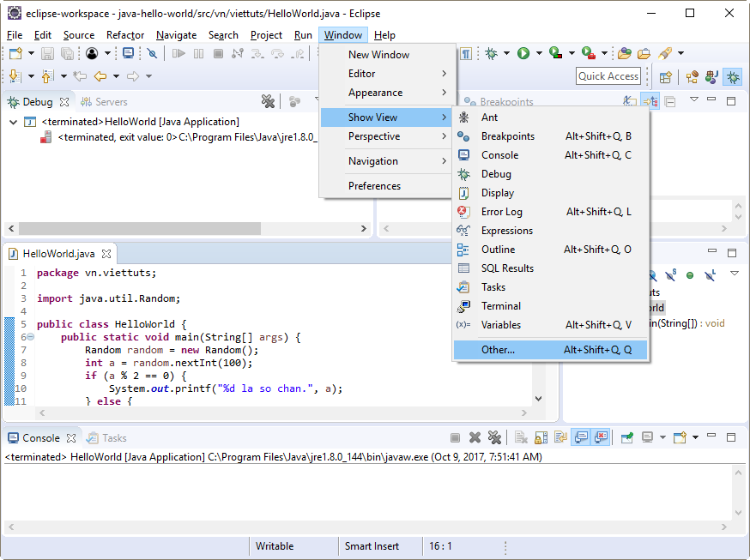The width and height of the screenshot is (750, 560).
Task: Select terminated exit value process row
Action: tap(178, 137)
